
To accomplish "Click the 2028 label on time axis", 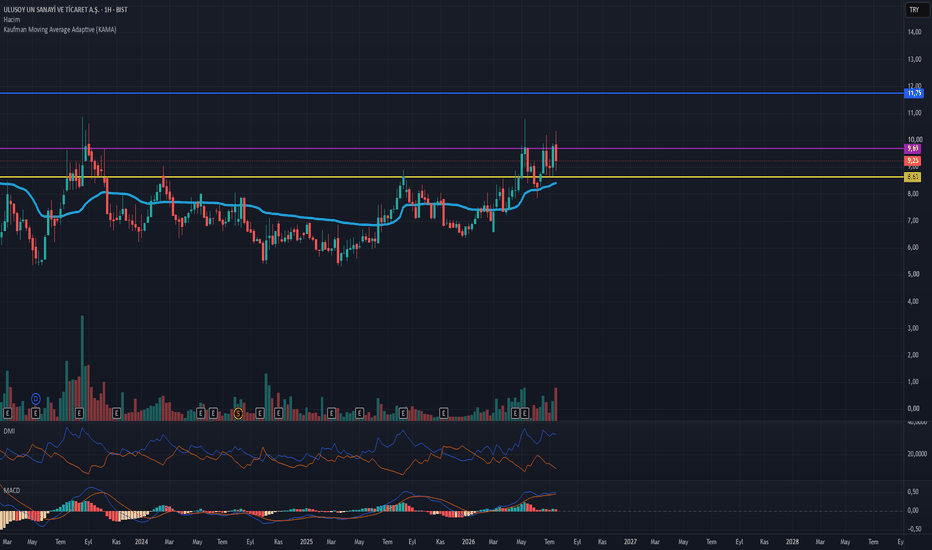I will 792,542.
